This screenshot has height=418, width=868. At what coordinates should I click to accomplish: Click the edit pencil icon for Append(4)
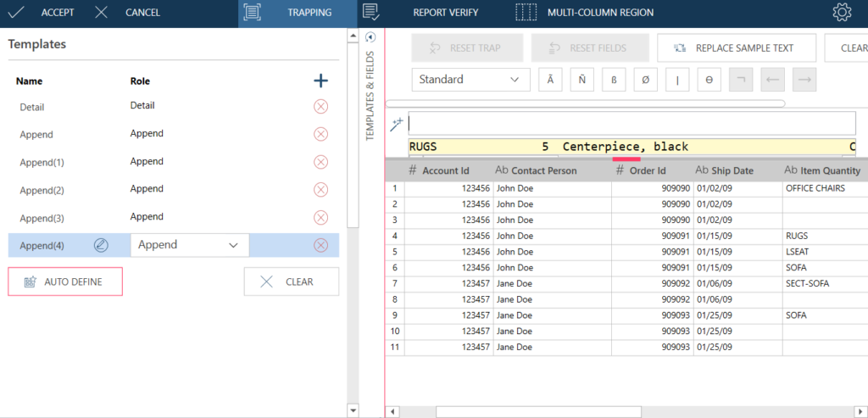click(101, 245)
